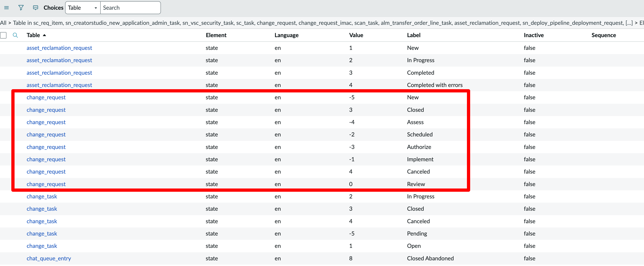Click the column search magnifier icon
Image resolution: width=644 pixels, height=266 pixels.
15,35
